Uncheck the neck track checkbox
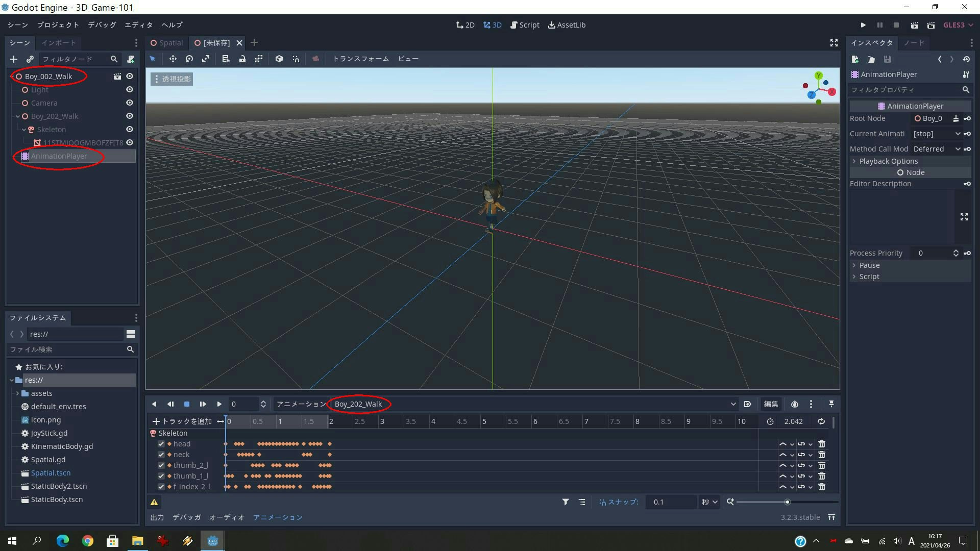 pyautogui.click(x=161, y=455)
